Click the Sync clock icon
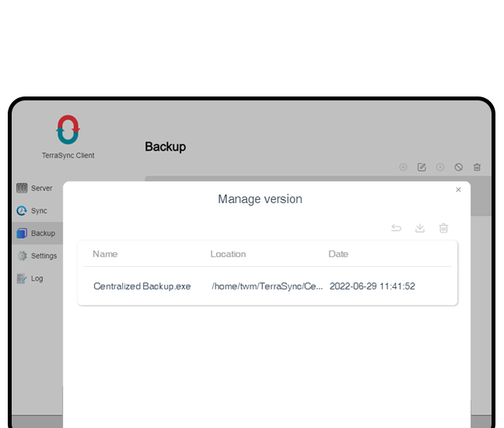Screen dimensions: 504x428 point(22,211)
